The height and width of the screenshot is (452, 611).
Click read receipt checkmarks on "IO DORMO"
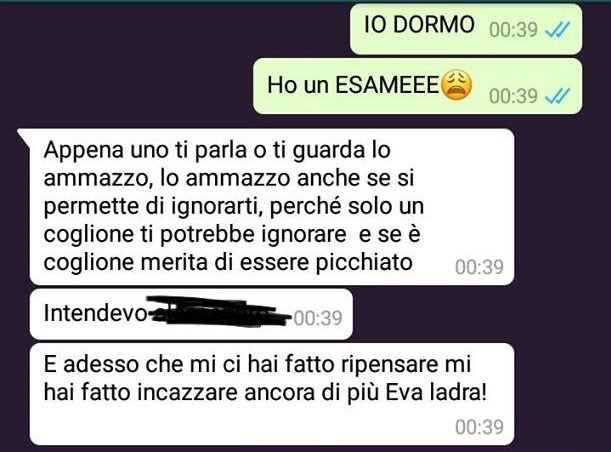pyautogui.click(x=558, y=30)
